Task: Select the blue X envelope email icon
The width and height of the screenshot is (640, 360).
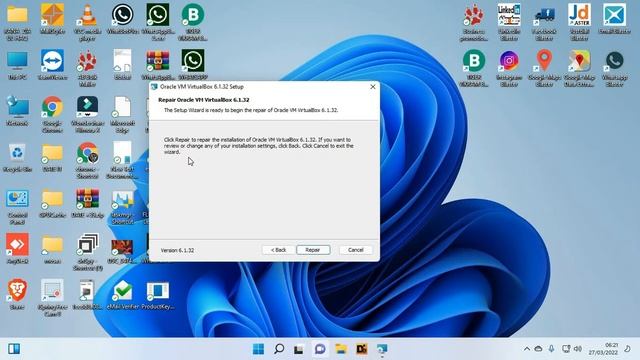Action: (x=614, y=15)
